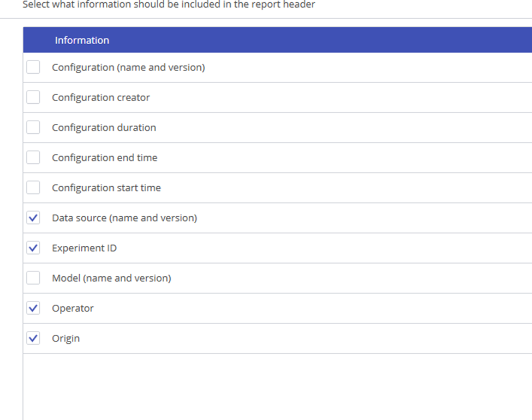Select the Configuration creator row
This screenshot has height=420, width=532.
pyautogui.click(x=101, y=97)
